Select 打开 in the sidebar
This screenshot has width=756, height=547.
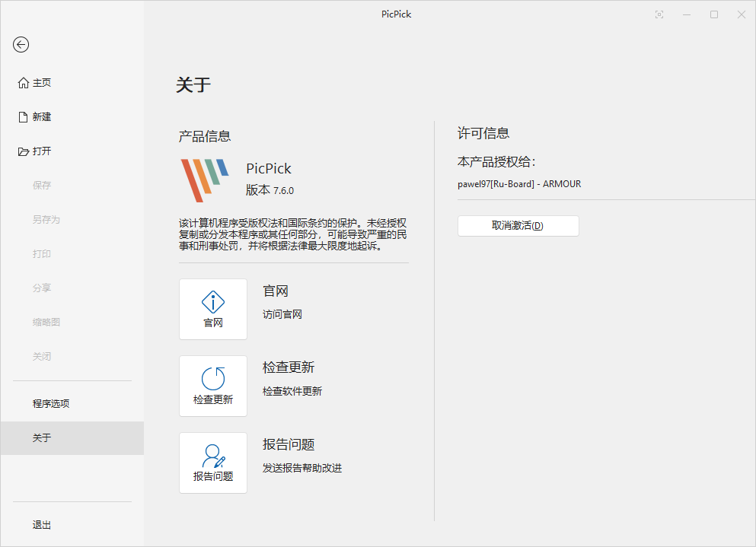(72, 151)
